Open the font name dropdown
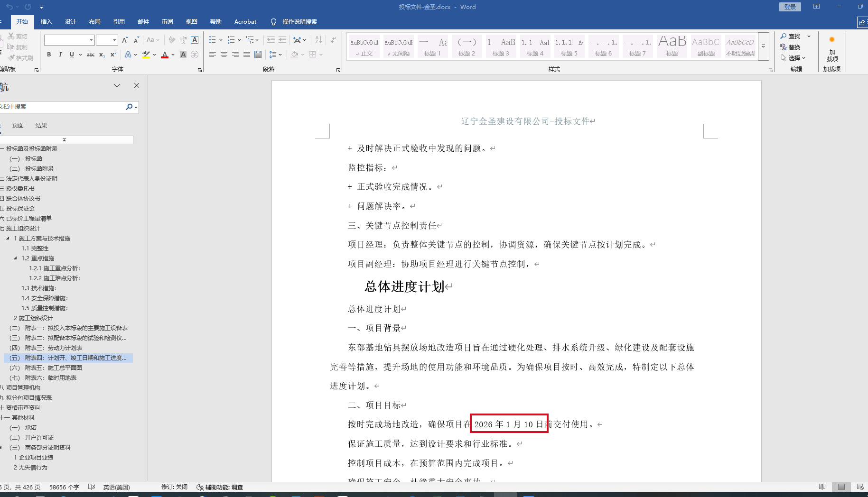868x497 pixels. [91, 40]
